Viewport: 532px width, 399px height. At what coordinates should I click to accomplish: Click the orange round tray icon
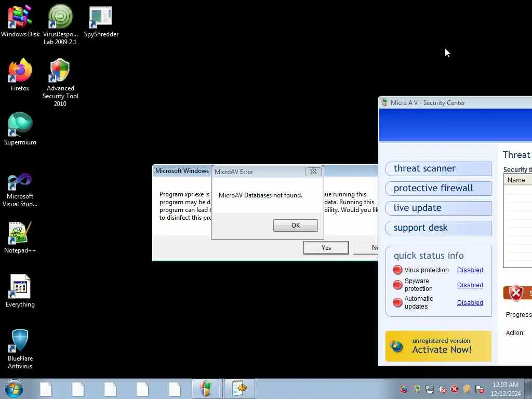tap(467, 389)
